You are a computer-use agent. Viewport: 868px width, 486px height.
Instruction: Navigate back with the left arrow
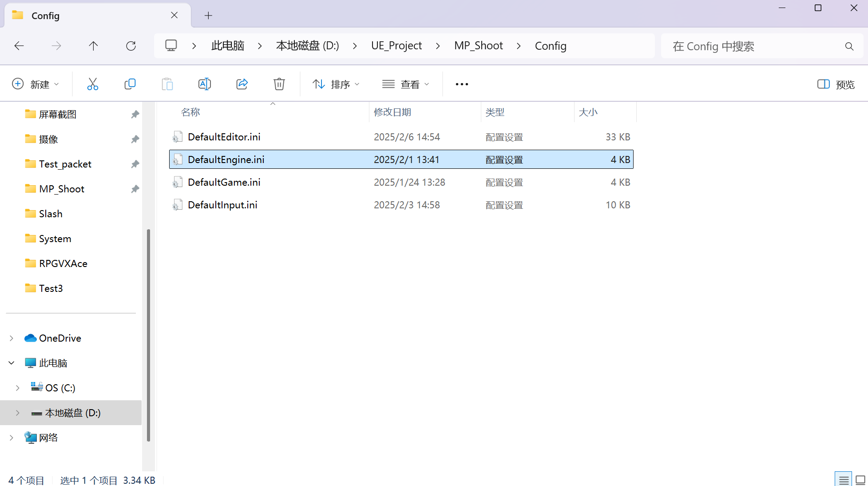click(x=19, y=46)
